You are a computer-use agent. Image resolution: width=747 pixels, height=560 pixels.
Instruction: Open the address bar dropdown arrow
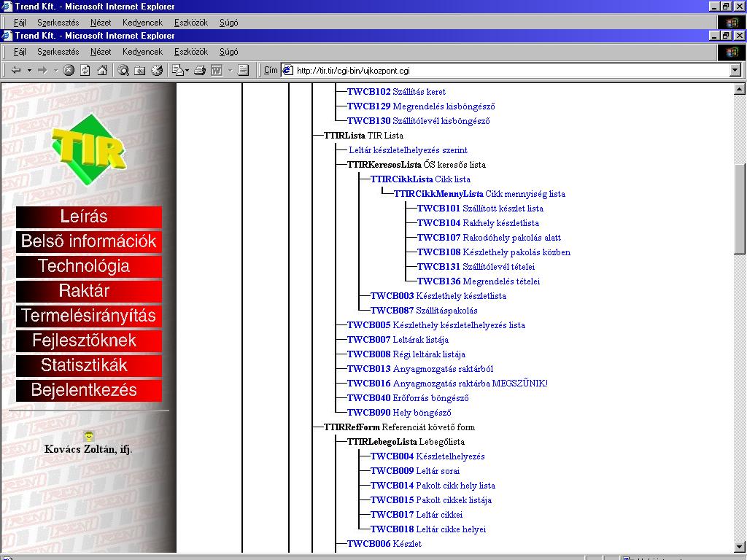pos(735,71)
